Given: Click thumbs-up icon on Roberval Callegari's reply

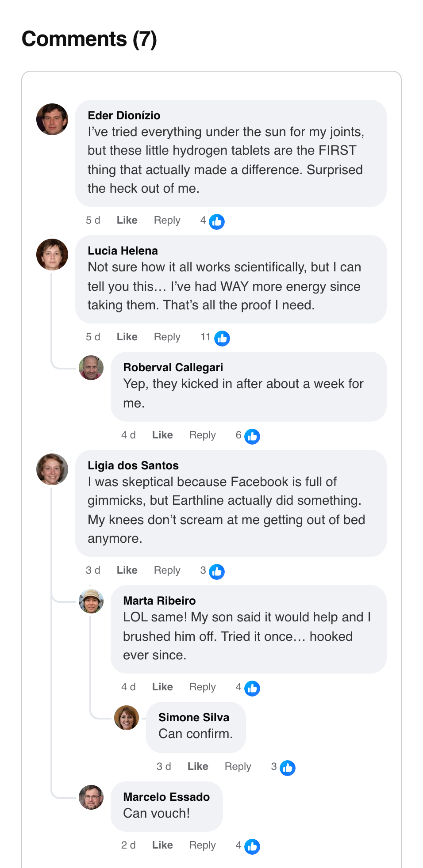Looking at the screenshot, I should pos(252,436).
